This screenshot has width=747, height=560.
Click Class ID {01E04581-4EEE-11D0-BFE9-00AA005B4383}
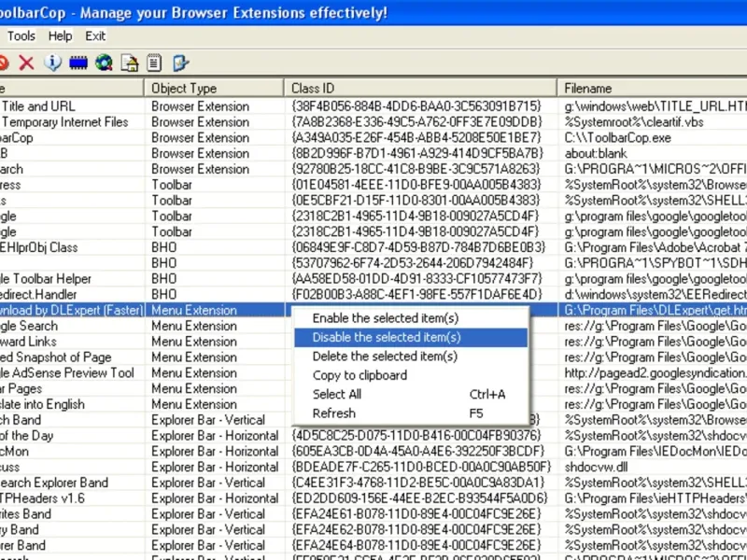(x=416, y=184)
